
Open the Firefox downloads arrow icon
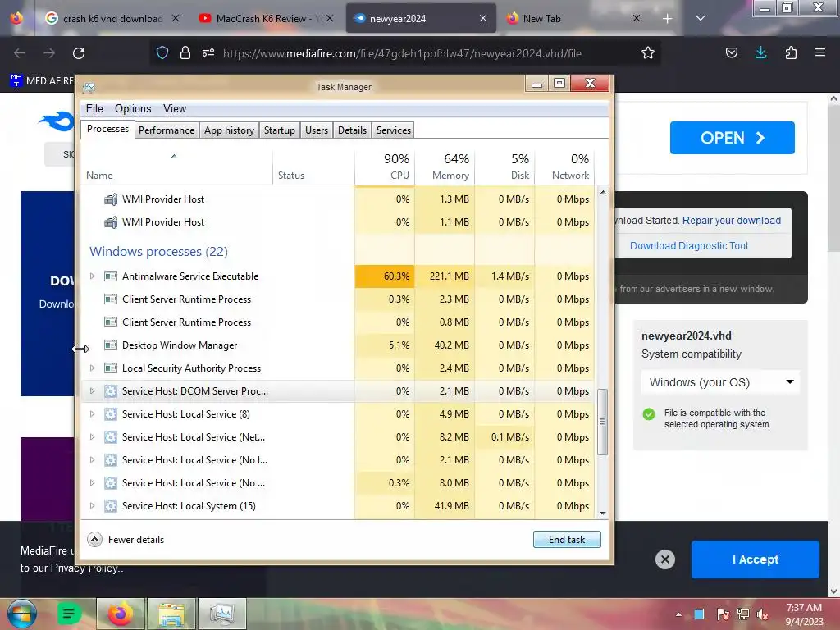coord(760,53)
